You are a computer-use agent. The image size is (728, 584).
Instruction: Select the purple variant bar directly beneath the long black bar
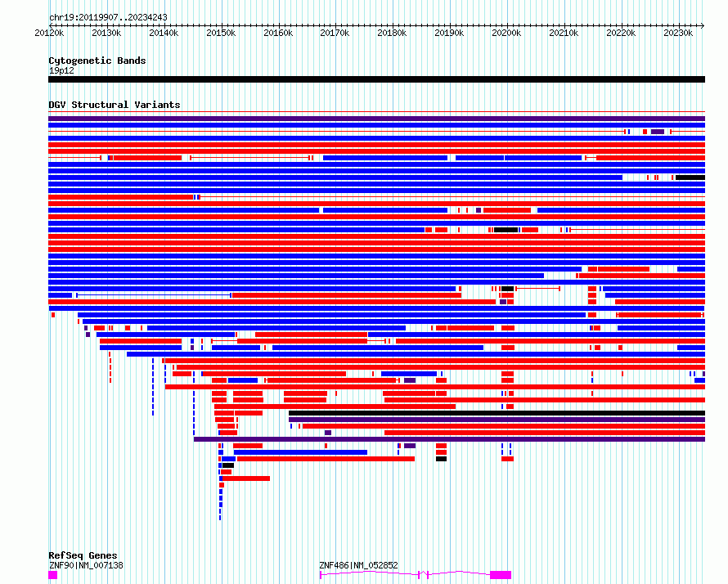497,420
